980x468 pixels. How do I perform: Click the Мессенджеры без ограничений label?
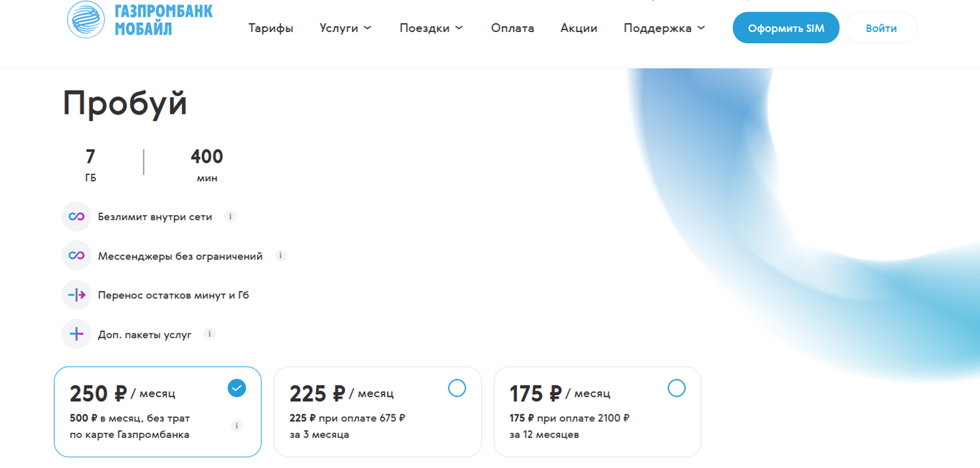tap(180, 256)
